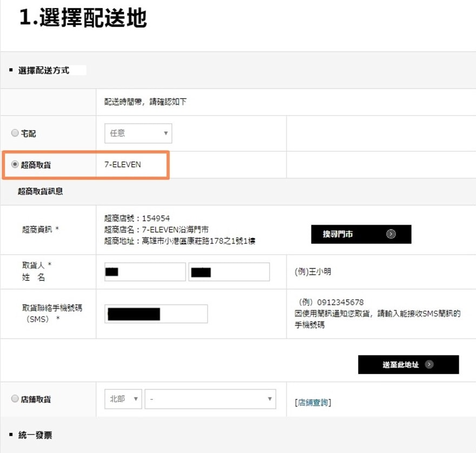Click the 統一發票 section header
The image size is (476, 453).
(x=35, y=435)
